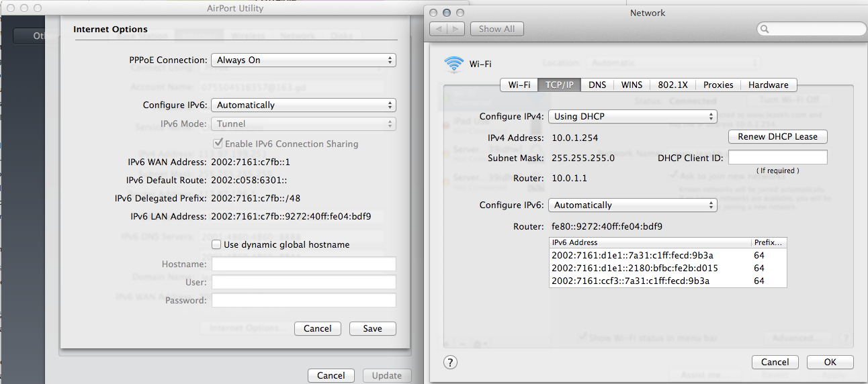Select the TCP/IP tab
The height and width of the screenshot is (384, 868).
point(559,85)
